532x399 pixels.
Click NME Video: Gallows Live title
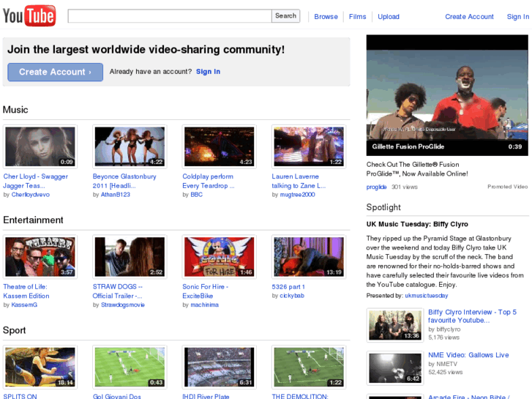(468, 355)
